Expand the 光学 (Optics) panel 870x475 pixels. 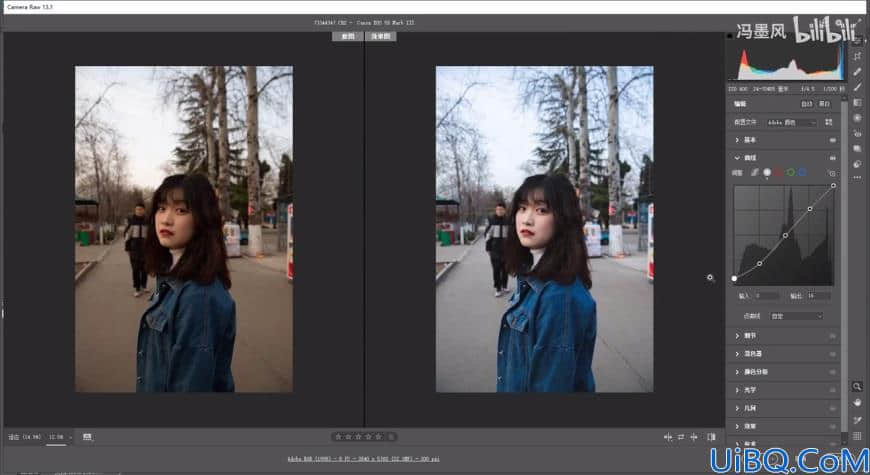click(x=737, y=390)
